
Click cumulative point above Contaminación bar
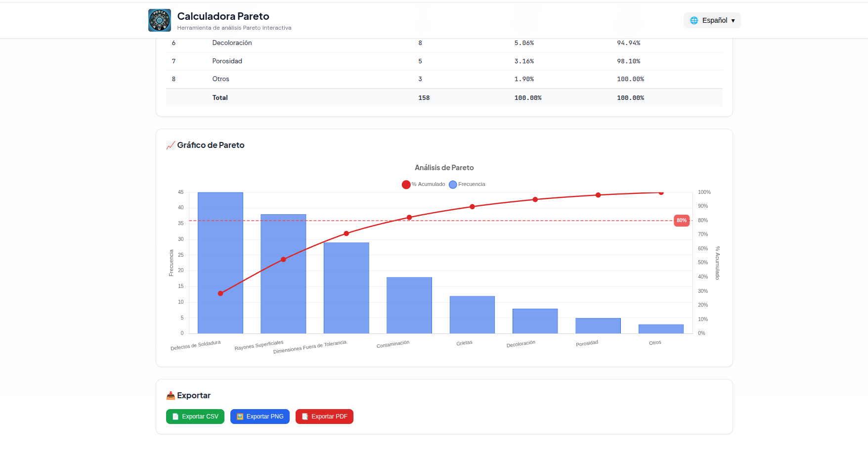409,218
